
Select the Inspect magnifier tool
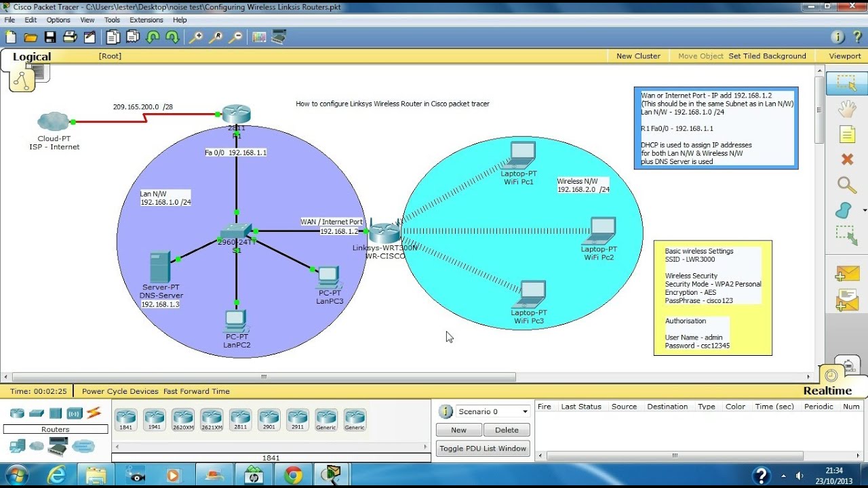(846, 185)
